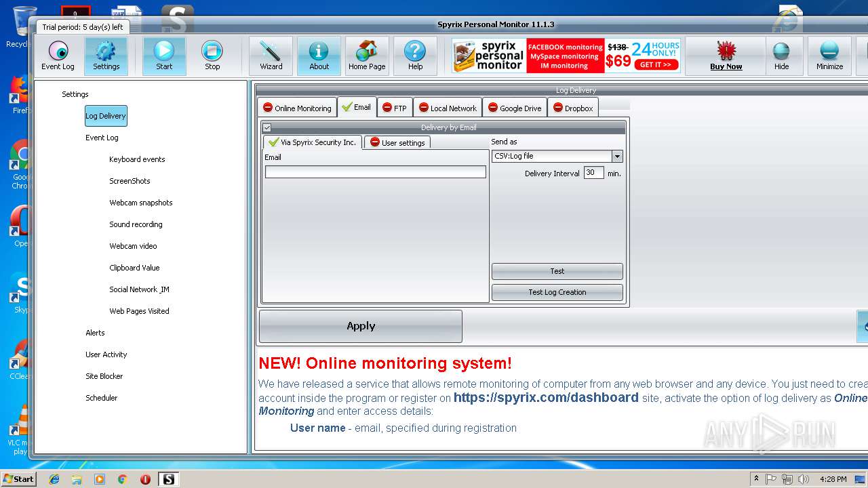Select Web Pages Visited settings item
The image size is (868, 488).
[139, 311]
